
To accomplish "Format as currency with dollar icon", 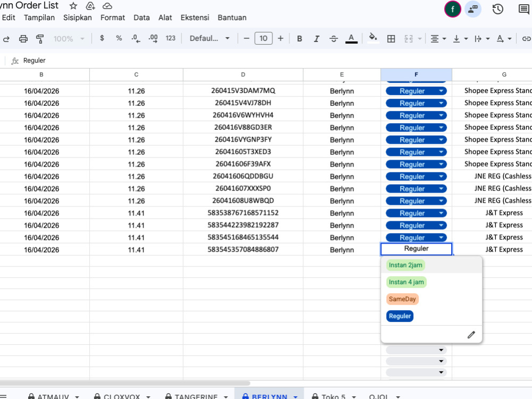I will (x=102, y=38).
